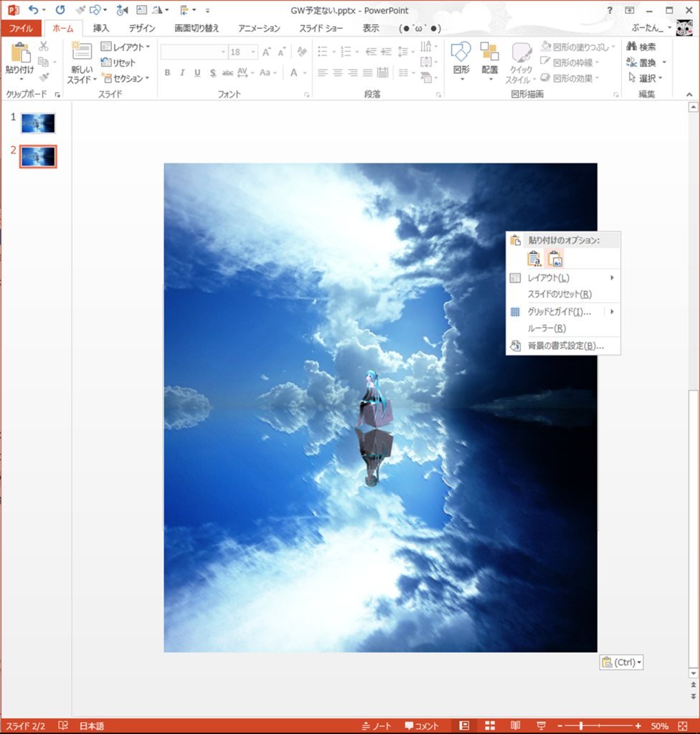The height and width of the screenshot is (734, 700).
Task: Switch to the スライドショー tab
Action: pos(321,29)
